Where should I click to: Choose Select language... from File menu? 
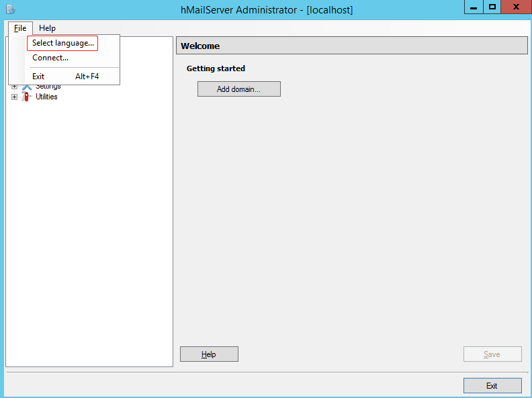coord(62,43)
